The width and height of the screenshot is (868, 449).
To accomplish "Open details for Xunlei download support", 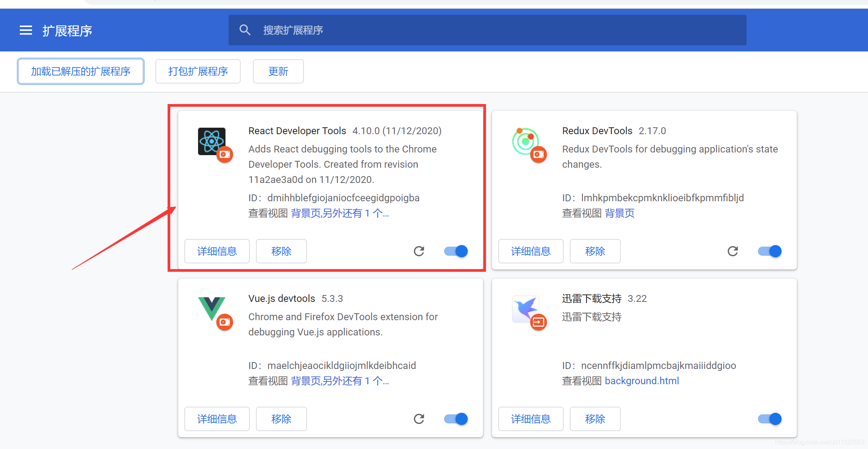I will pos(531,419).
